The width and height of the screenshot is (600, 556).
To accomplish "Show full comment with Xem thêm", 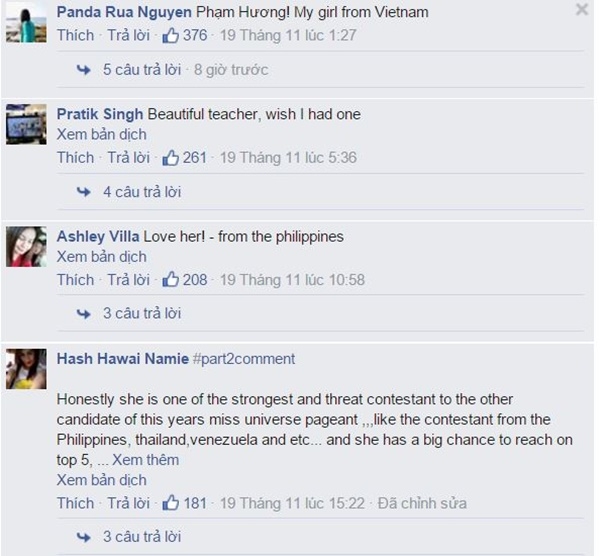I will [145, 460].
